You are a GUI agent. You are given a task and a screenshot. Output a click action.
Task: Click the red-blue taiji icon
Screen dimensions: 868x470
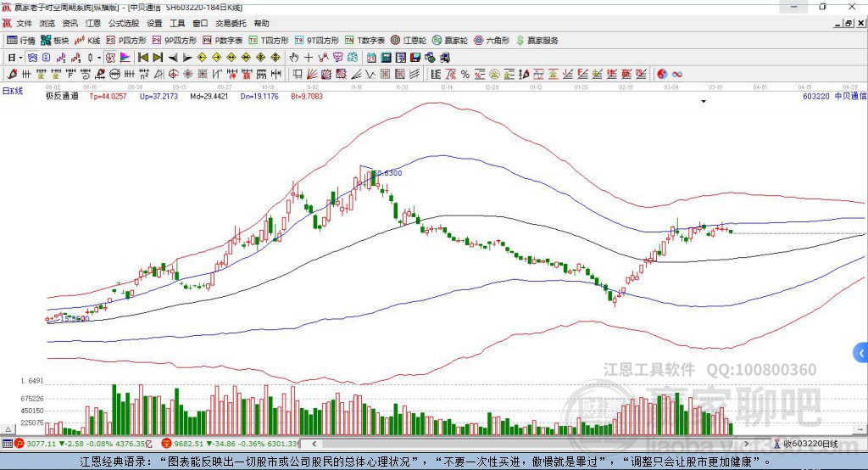pyautogui.click(x=662, y=74)
